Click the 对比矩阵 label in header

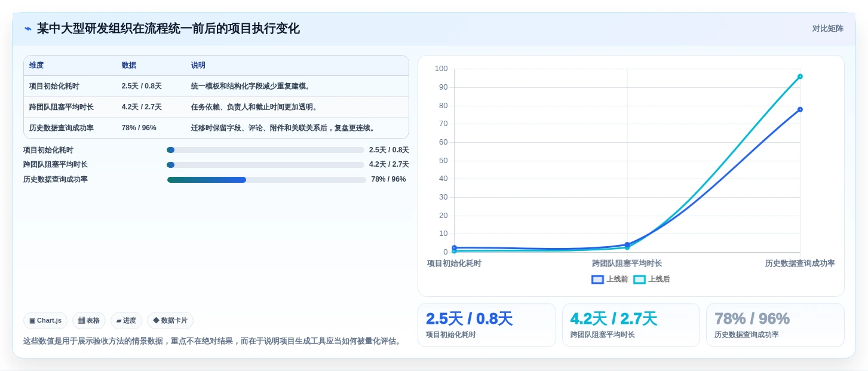[x=827, y=29]
